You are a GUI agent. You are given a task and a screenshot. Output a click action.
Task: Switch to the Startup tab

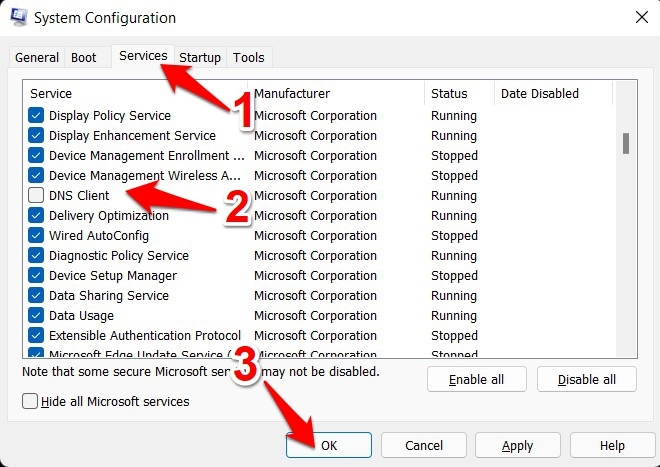pyautogui.click(x=200, y=58)
